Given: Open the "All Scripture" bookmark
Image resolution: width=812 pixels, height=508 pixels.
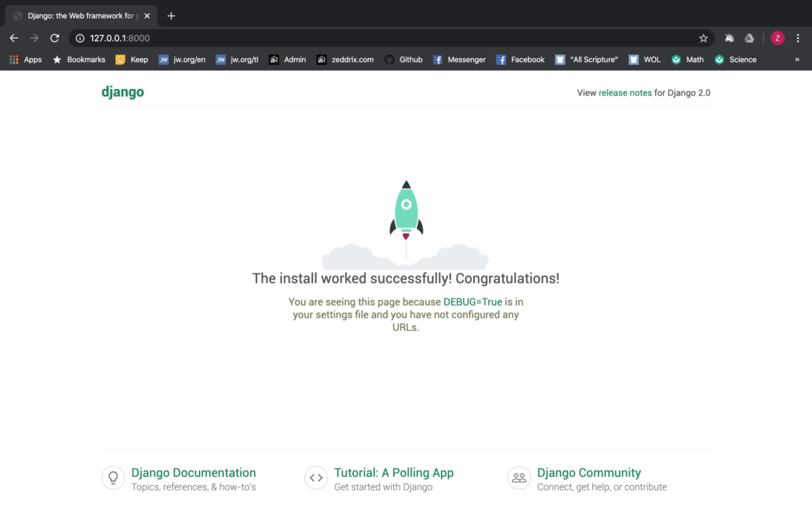Looking at the screenshot, I should (x=587, y=60).
